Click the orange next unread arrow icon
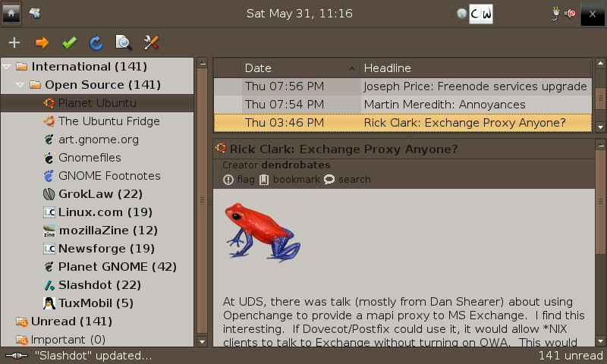This screenshot has height=364, width=607. click(x=42, y=42)
